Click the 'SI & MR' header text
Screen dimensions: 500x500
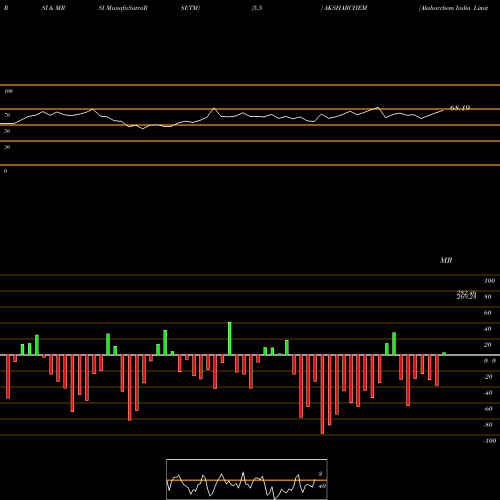(53, 8)
